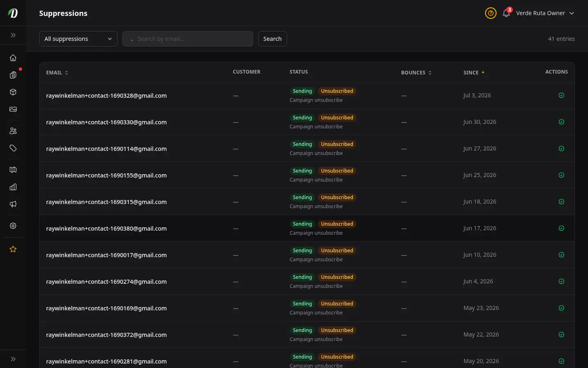The width and height of the screenshot is (588, 368).
Task: Select email raywinkelman+contact-1690281@gmail.com
Action: (x=106, y=361)
